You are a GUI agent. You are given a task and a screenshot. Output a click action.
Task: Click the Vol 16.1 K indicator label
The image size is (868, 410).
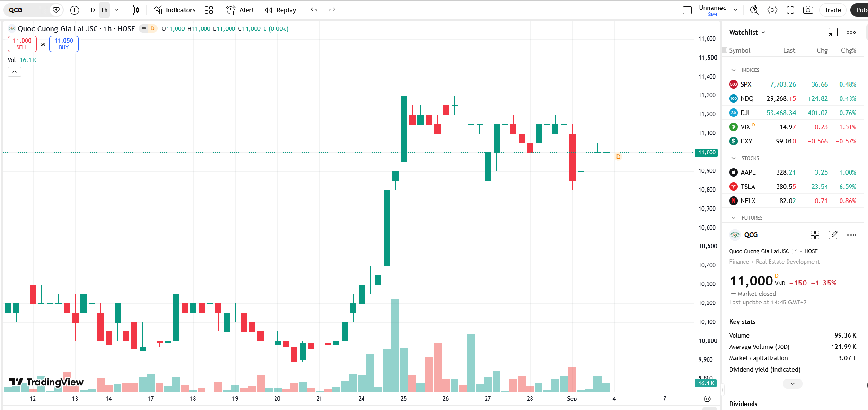[22, 60]
